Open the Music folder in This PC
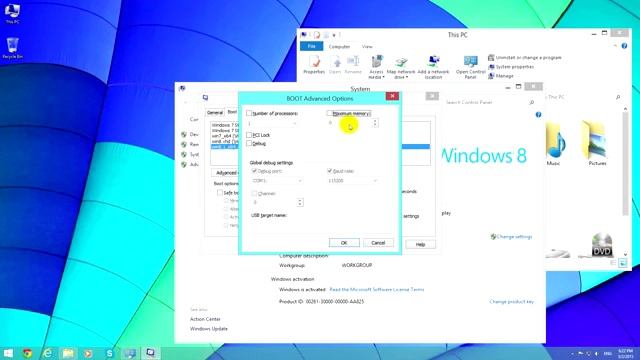This screenshot has width=640, height=360. [x=555, y=144]
